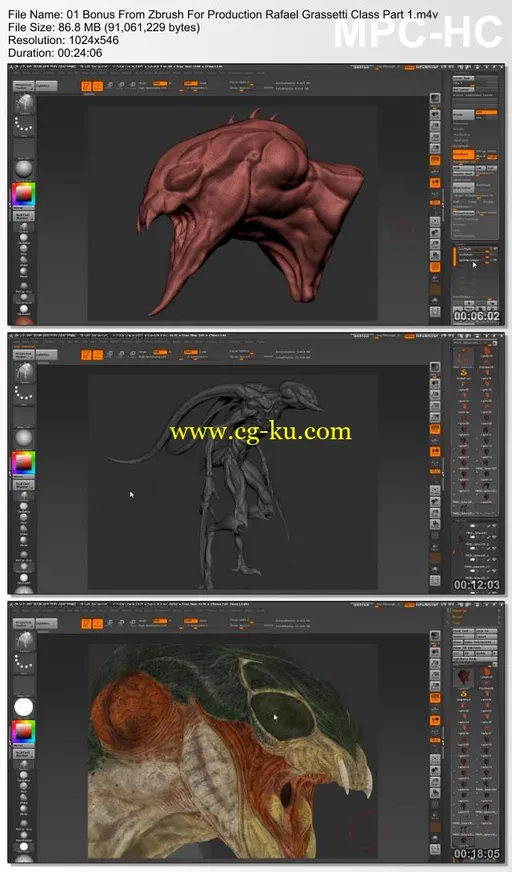Select the Move gizmo icon, 00:06:02 top shelf
This screenshot has height=872, width=512.
110,86
